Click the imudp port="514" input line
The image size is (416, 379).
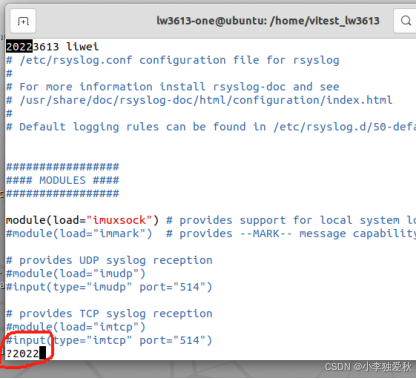tap(109, 287)
